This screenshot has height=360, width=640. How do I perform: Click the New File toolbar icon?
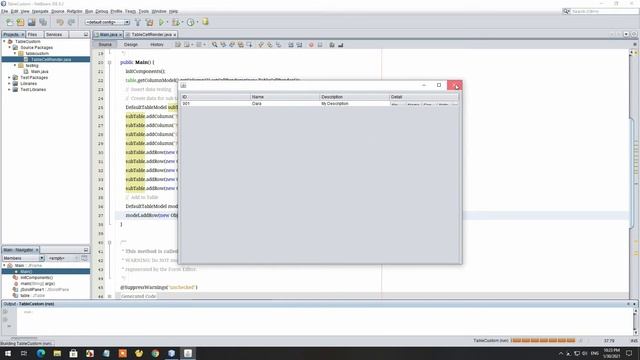click(9, 22)
